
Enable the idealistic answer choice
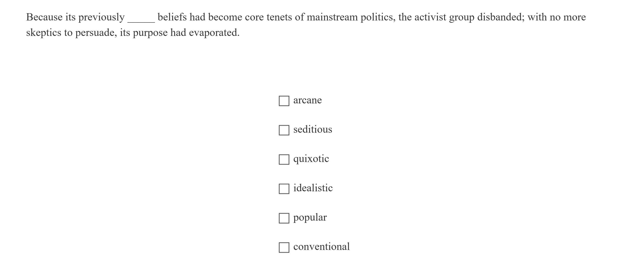point(284,189)
